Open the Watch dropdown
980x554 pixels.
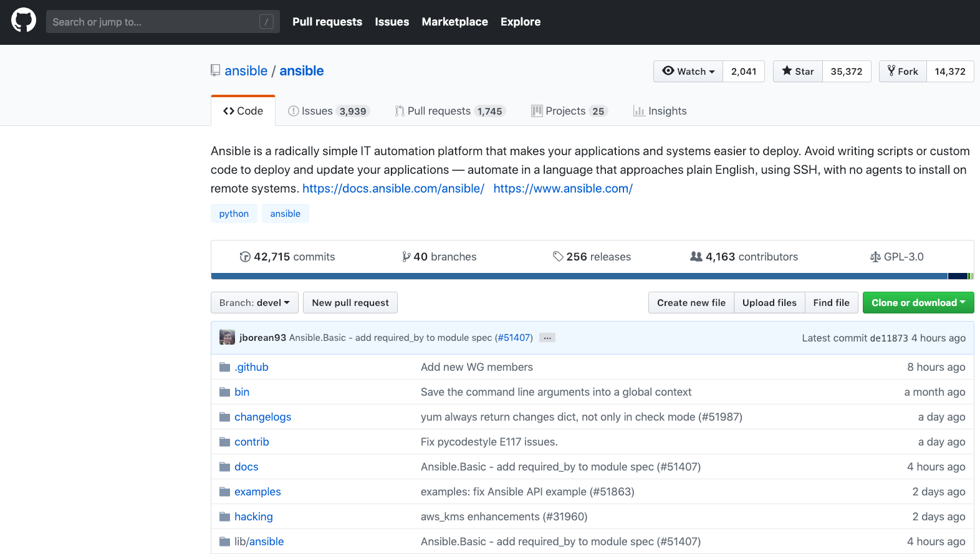[x=688, y=71]
